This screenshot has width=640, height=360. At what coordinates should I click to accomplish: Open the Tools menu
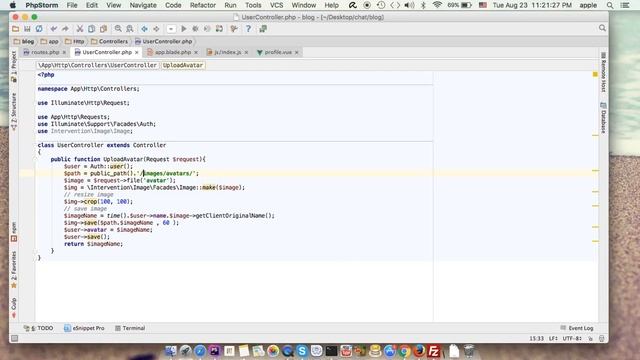tap(253, 5)
